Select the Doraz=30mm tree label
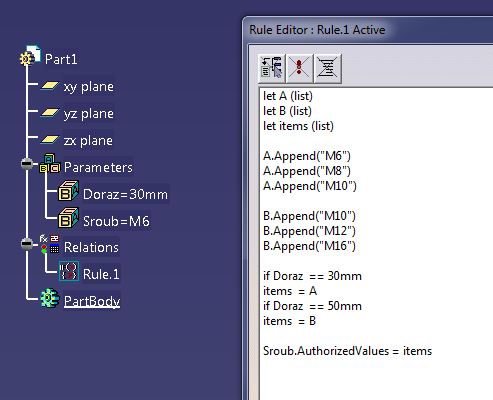 pos(125,194)
